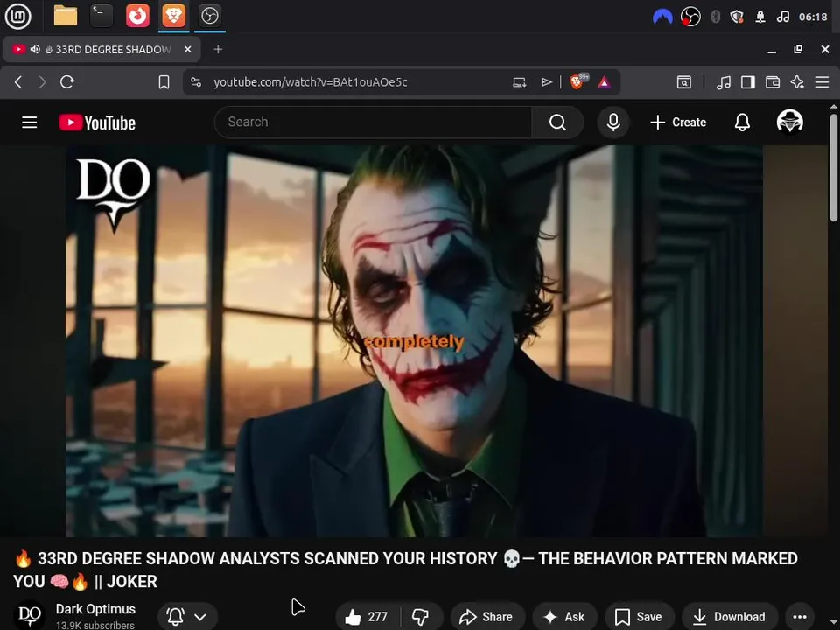Open a new browser tab
Viewport: 840px width, 630px height.
point(218,49)
